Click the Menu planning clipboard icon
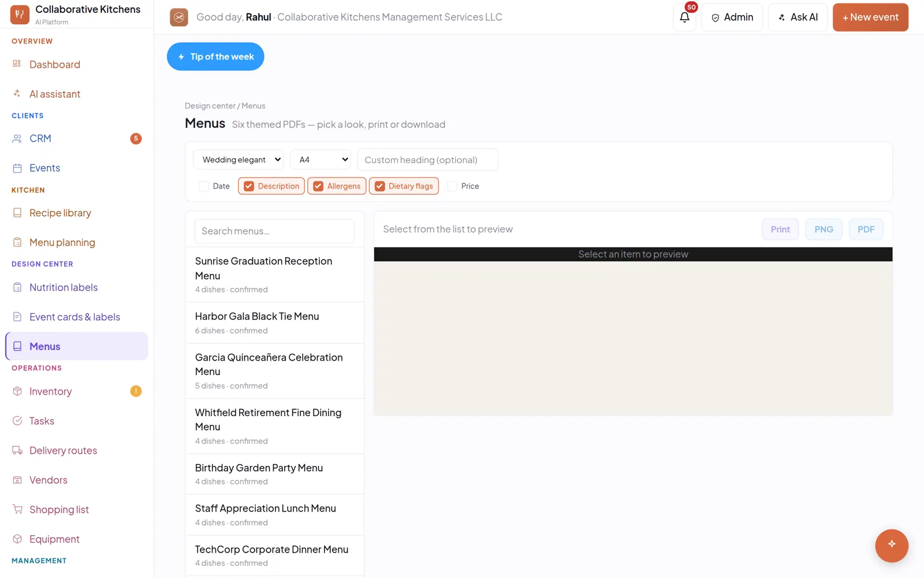This screenshot has width=924, height=578. tap(17, 242)
